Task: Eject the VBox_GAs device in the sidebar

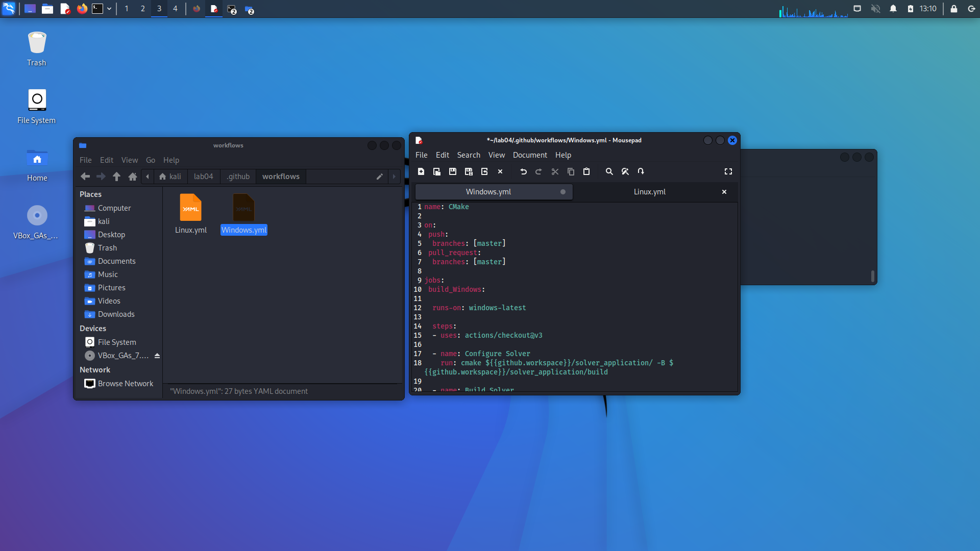Action: [157, 356]
